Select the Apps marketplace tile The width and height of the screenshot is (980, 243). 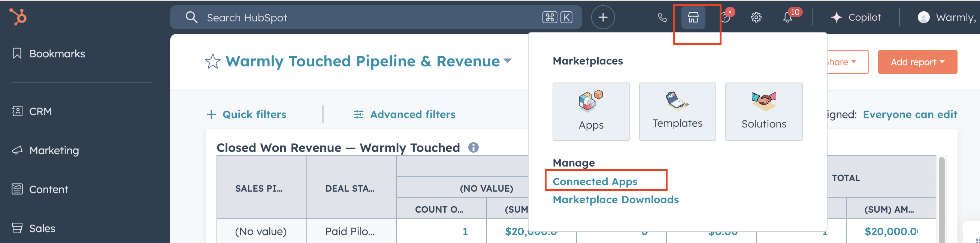coord(591,112)
